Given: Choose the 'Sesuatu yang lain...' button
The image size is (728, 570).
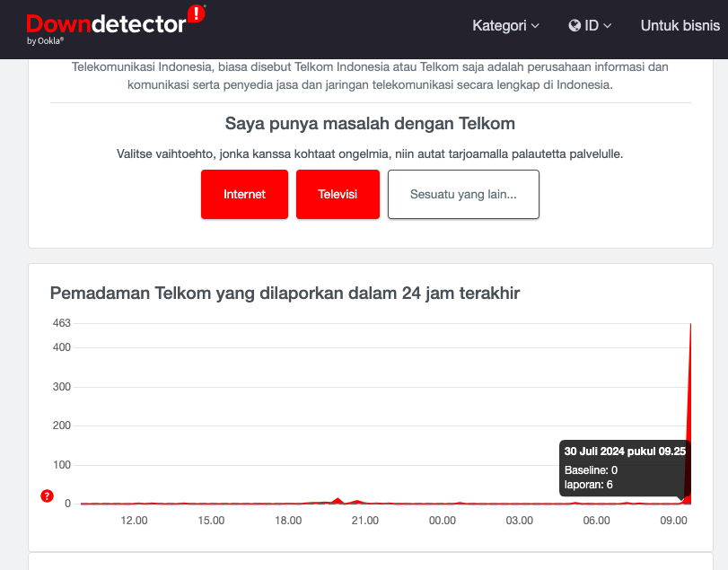Looking at the screenshot, I should (x=463, y=194).
